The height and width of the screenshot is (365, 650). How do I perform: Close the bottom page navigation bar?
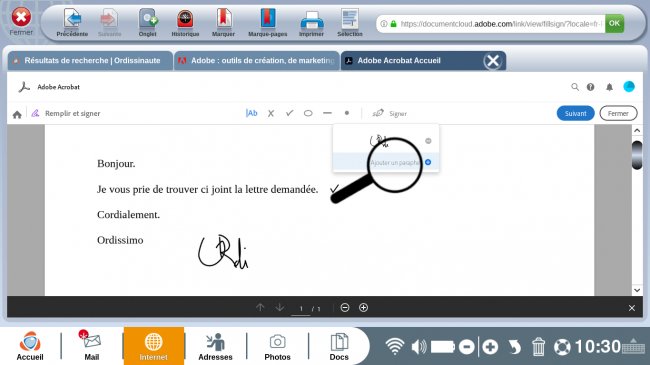(632, 308)
